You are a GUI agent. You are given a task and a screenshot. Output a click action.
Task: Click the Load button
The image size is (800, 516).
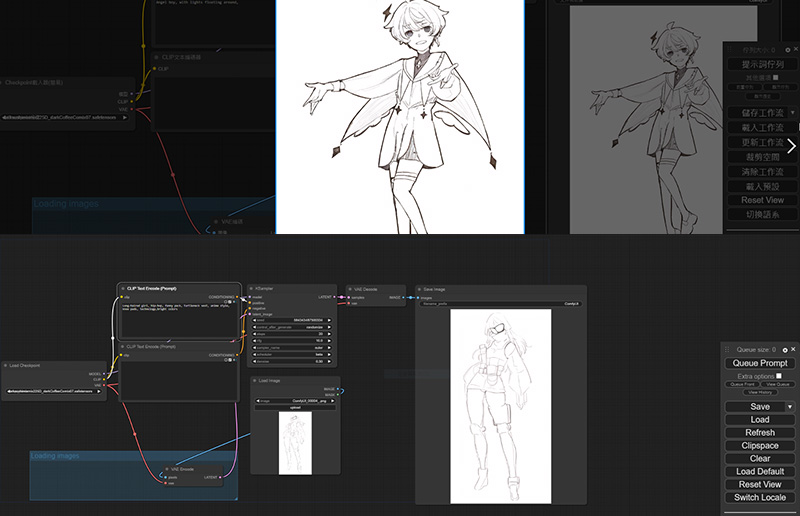(x=760, y=420)
